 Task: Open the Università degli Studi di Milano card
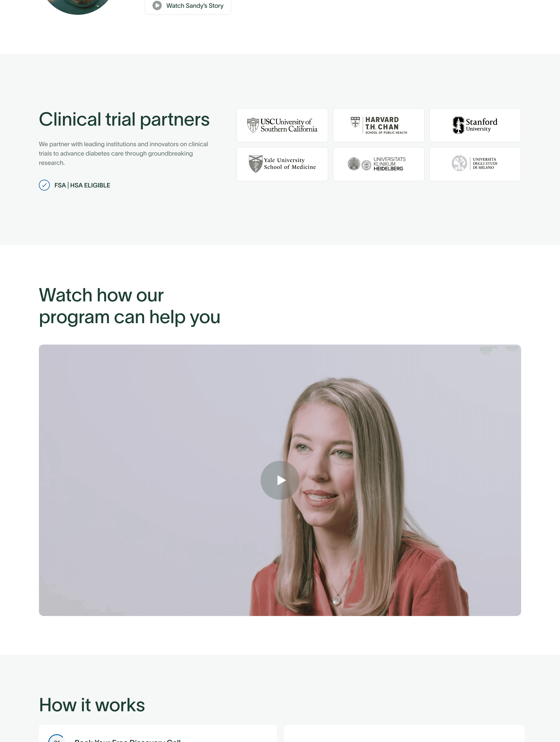pyautogui.click(x=475, y=164)
